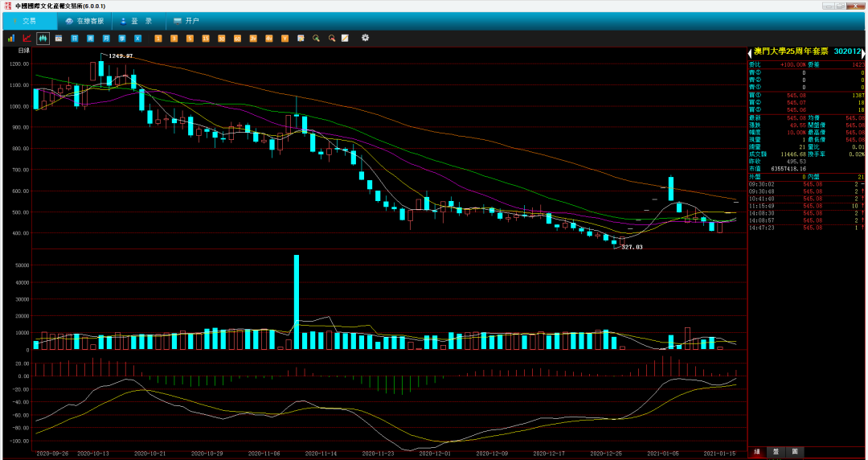Select the 4hr period button

click(269, 39)
